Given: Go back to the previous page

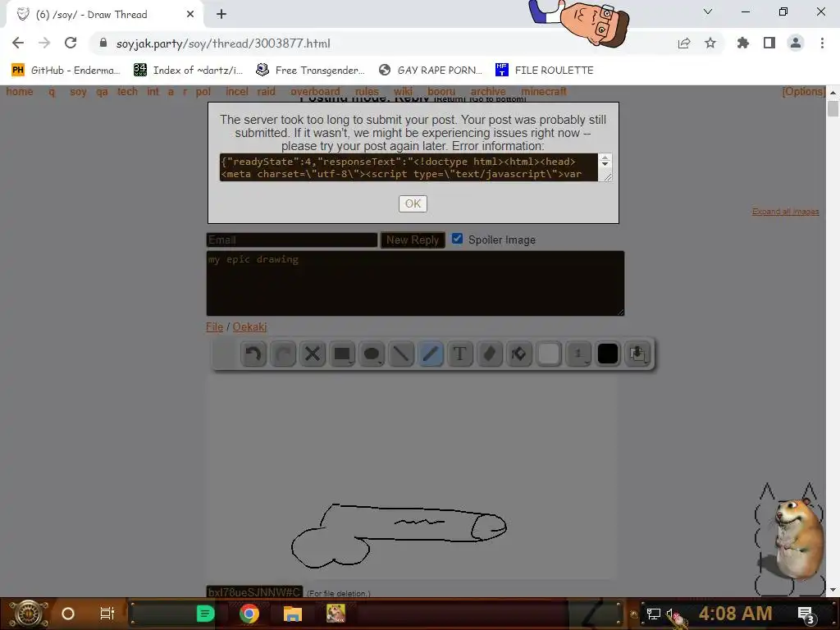Looking at the screenshot, I should [18, 43].
